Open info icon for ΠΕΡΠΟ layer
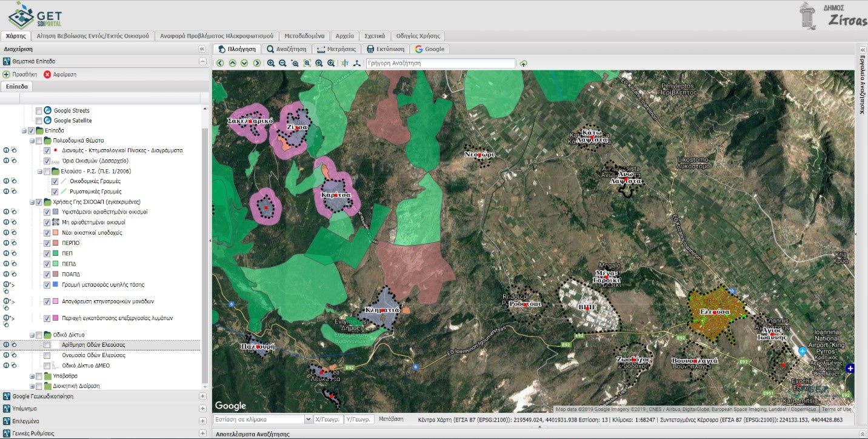 (x=6, y=243)
